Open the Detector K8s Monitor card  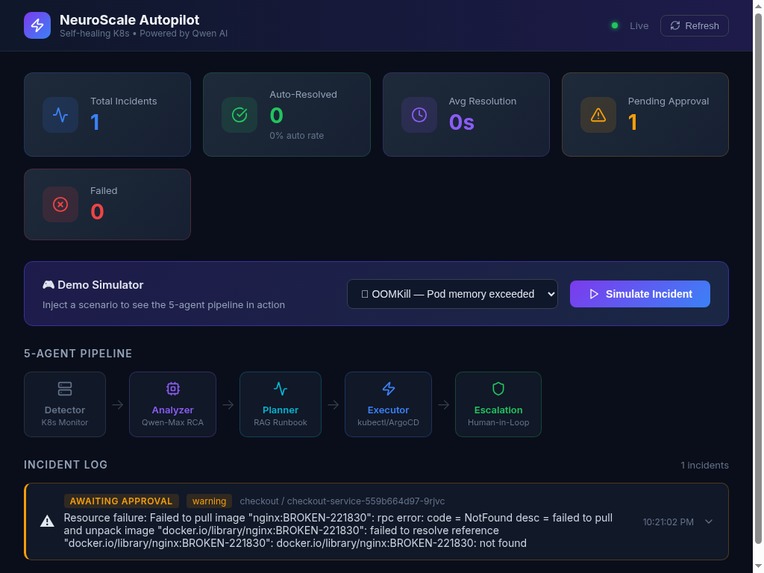coord(65,404)
